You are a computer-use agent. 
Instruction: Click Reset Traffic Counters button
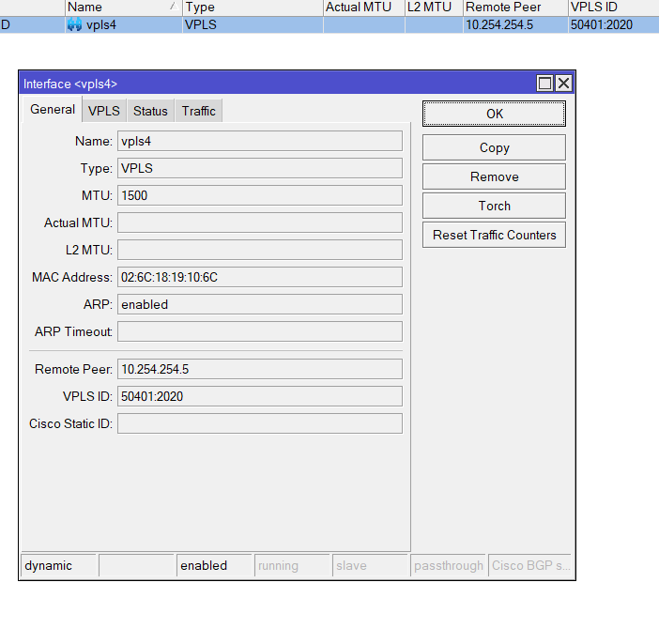pyautogui.click(x=494, y=235)
